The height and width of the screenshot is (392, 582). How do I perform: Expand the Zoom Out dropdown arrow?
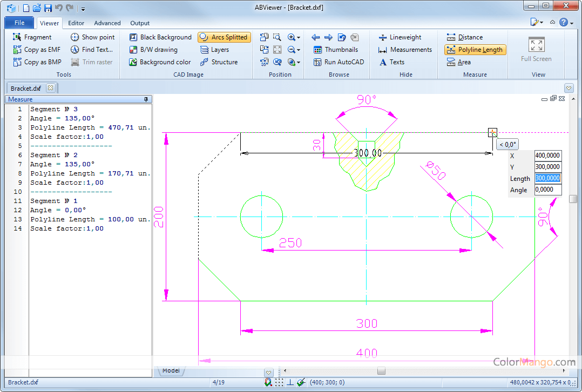pyautogui.click(x=299, y=50)
